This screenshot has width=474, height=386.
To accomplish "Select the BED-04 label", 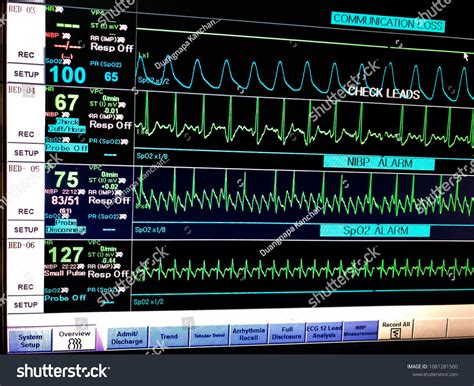I will [x=22, y=90].
